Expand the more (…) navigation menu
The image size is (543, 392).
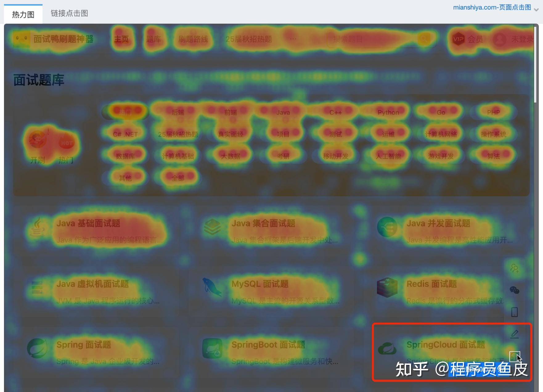click(293, 39)
